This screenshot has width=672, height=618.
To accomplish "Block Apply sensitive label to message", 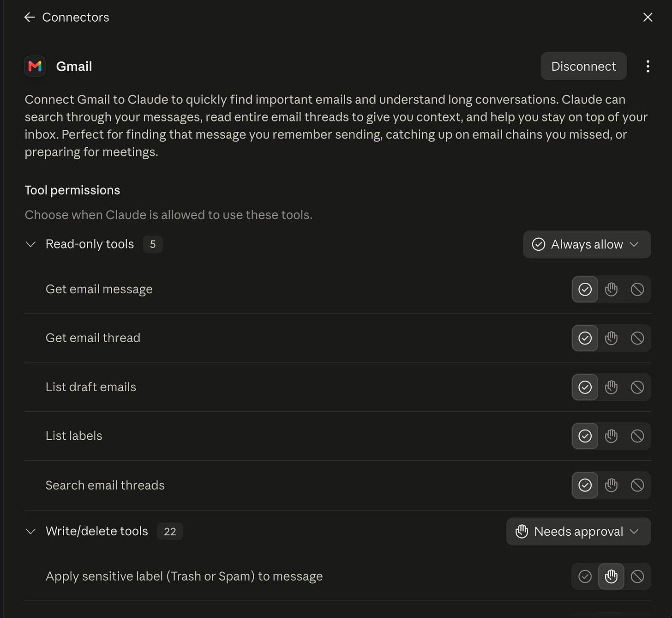I will point(637,576).
